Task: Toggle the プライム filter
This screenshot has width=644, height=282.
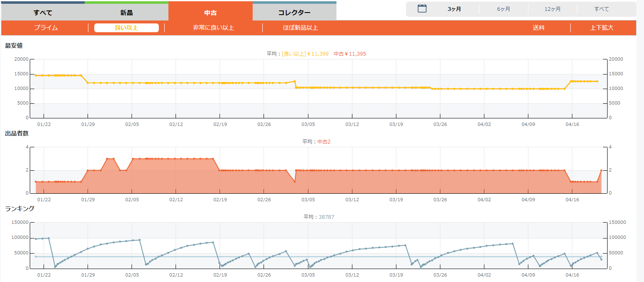Action: tap(46, 28)
